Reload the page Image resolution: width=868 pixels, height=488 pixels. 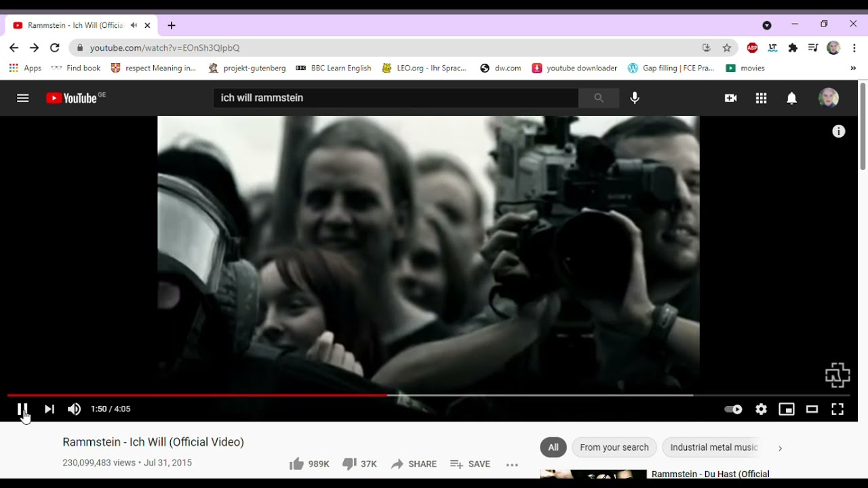pyautogui.click(x=55, y=47)
